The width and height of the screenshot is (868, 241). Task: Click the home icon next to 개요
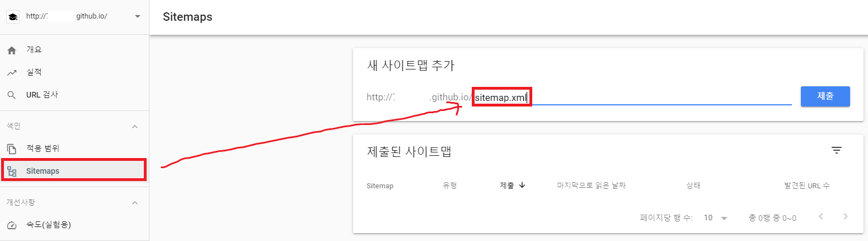pos(12,50)
